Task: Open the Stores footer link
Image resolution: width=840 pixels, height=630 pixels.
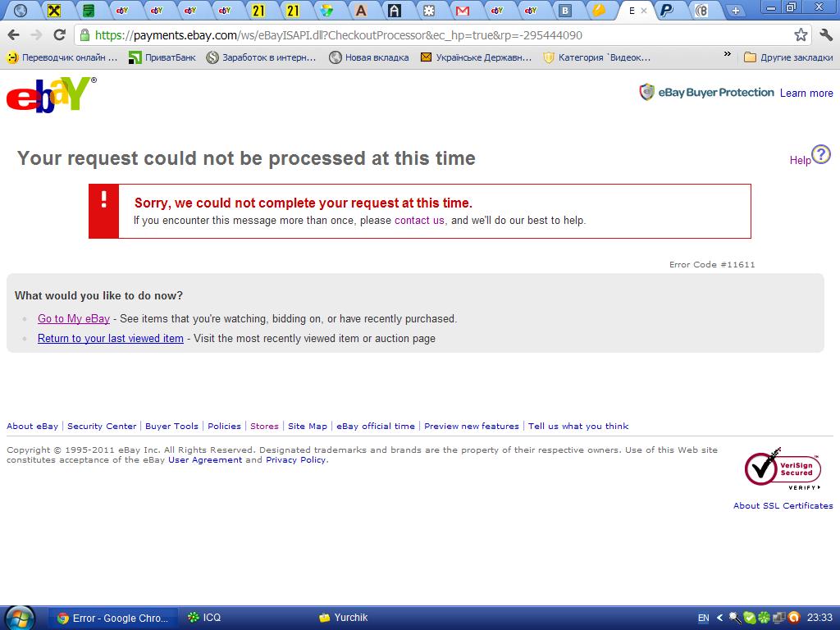Action: point(264,427)
